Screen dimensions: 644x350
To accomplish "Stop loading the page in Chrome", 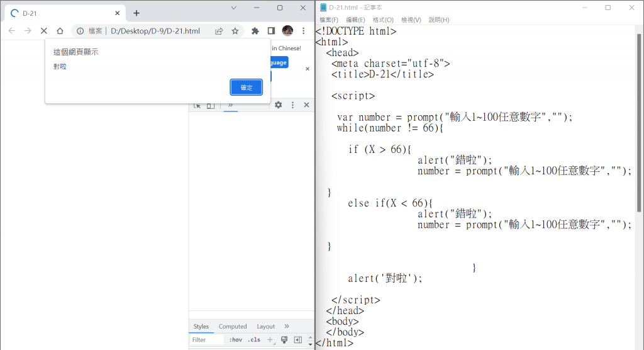I will point(44,31).
